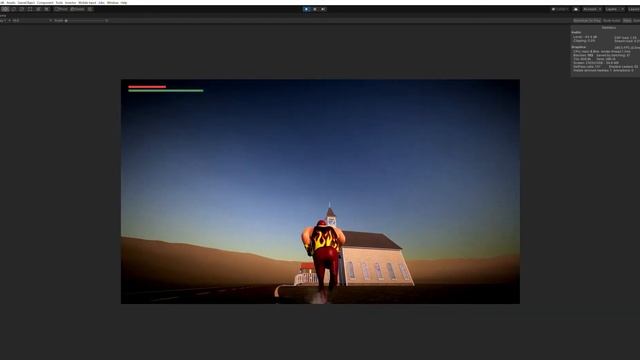Open the Account dropdown
Viewport: 640px width, 360px height.
[x=592, y=9]
